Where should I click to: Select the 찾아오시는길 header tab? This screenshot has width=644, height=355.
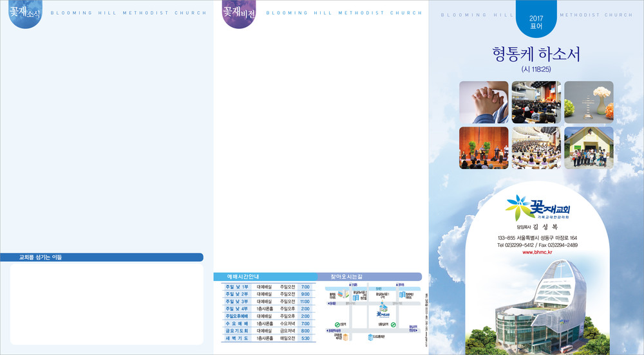click(348, 277)
